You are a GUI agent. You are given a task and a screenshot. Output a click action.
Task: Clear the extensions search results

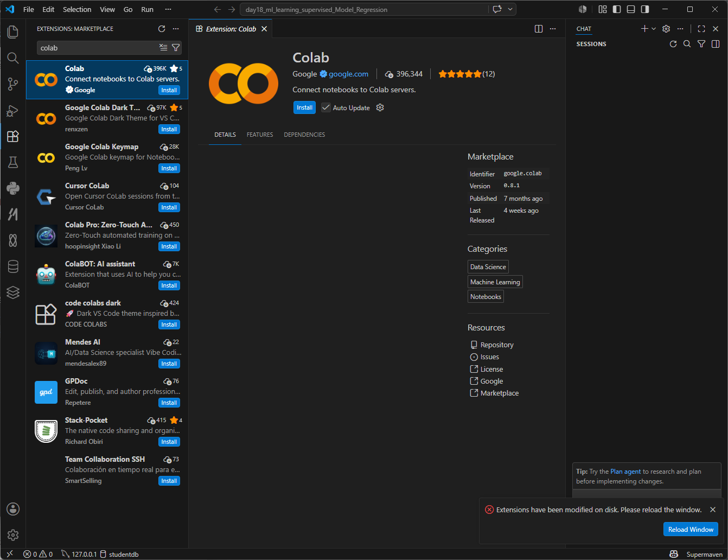[x=163, y=48]
